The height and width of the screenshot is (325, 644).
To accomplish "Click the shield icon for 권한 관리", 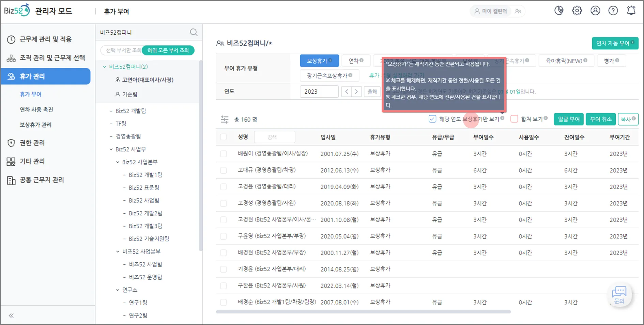I will click(11, 143).
